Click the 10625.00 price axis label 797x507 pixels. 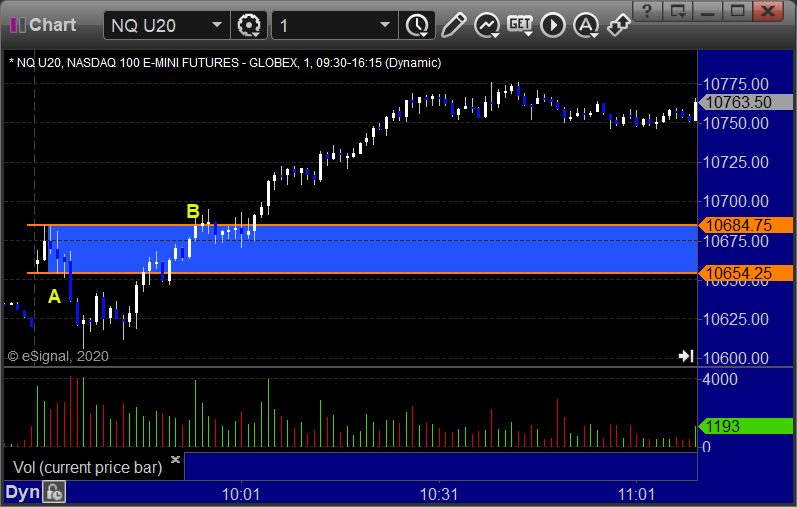735,319
